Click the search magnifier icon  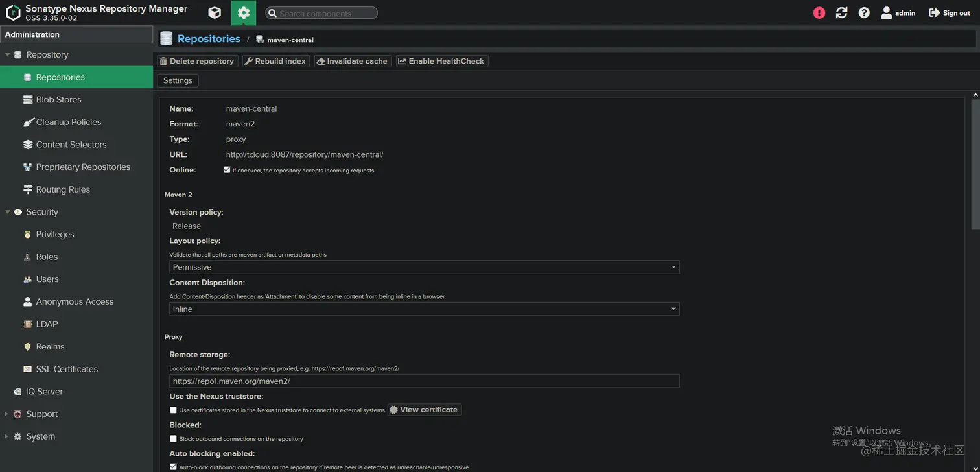click(x=272, y=13)
